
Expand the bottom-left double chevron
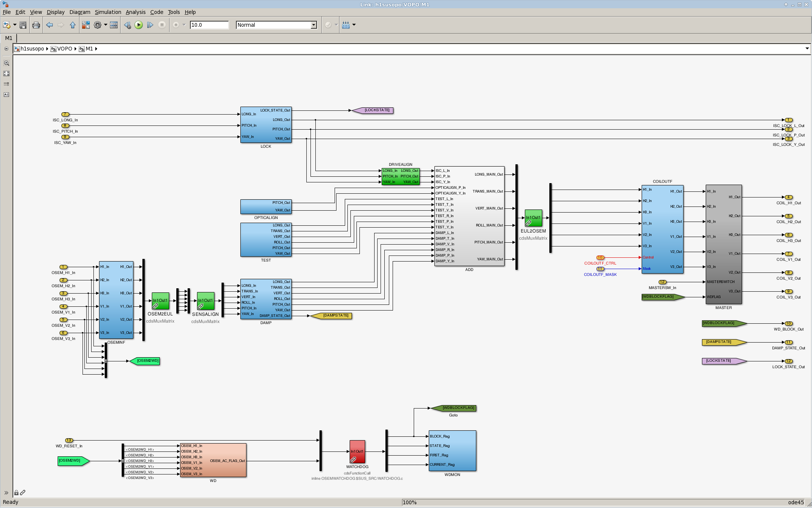point(6,493)
